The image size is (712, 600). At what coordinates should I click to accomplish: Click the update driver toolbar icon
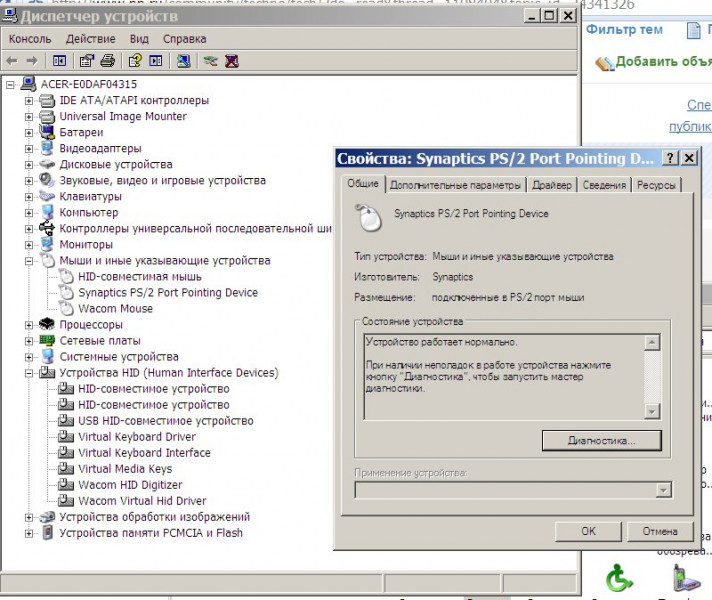(210, 61)
